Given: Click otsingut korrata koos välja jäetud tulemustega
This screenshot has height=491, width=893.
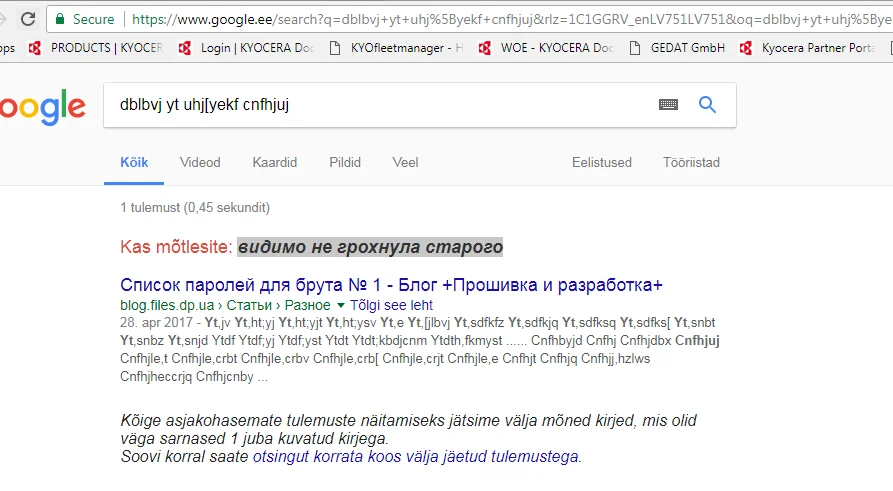Looking at the screenshot, I should click(416, 457).
